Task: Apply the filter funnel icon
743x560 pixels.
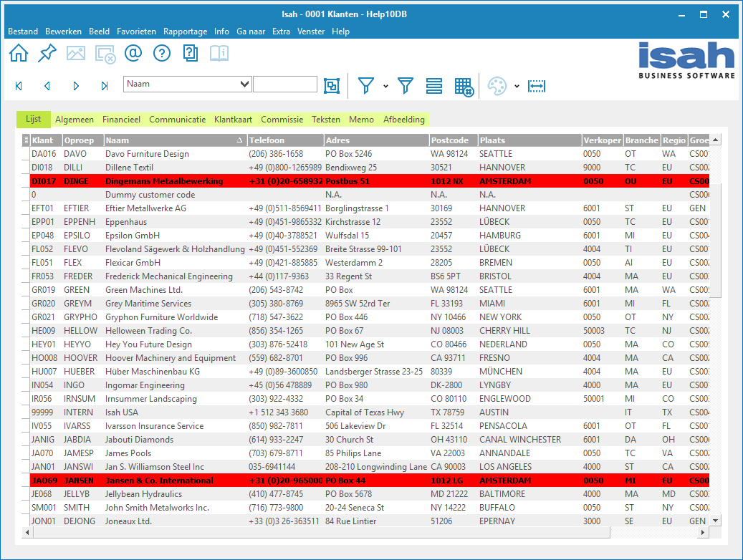Action: [x=366, y=86]
